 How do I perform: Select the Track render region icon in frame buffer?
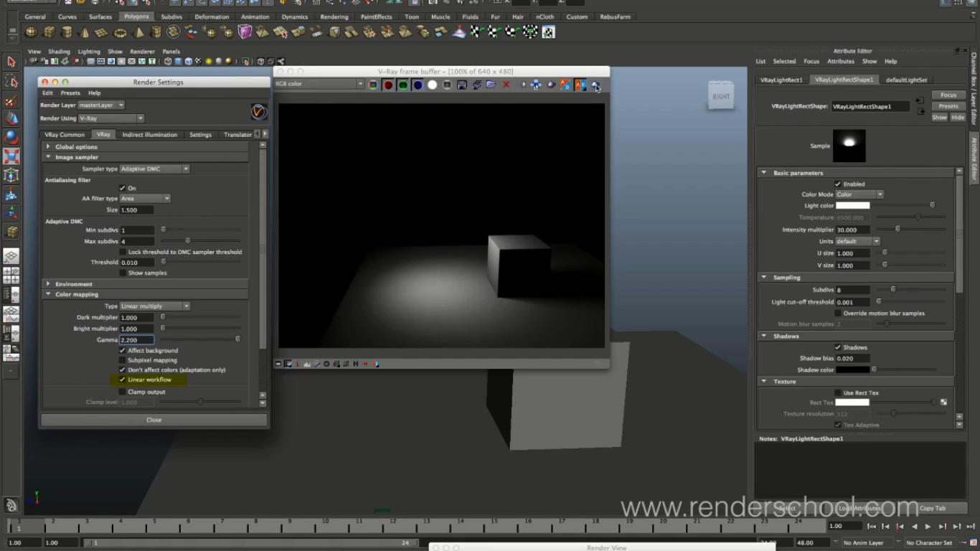(x=537, y=85)
